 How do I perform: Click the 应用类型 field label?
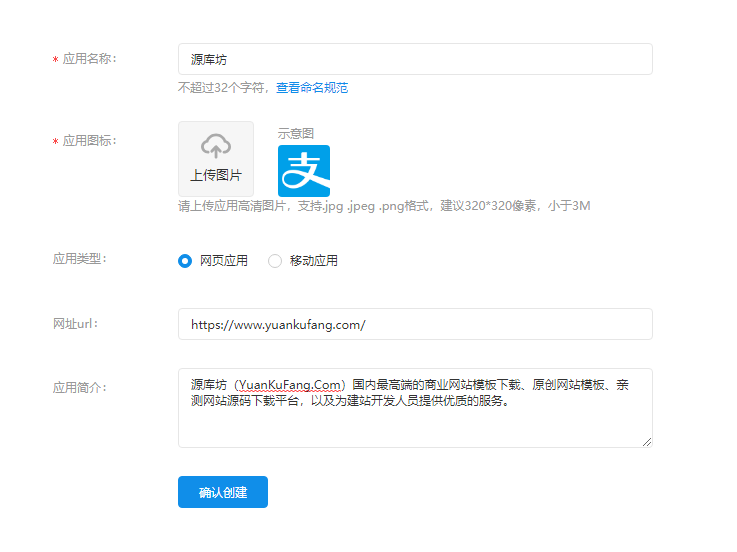[79, 259]
